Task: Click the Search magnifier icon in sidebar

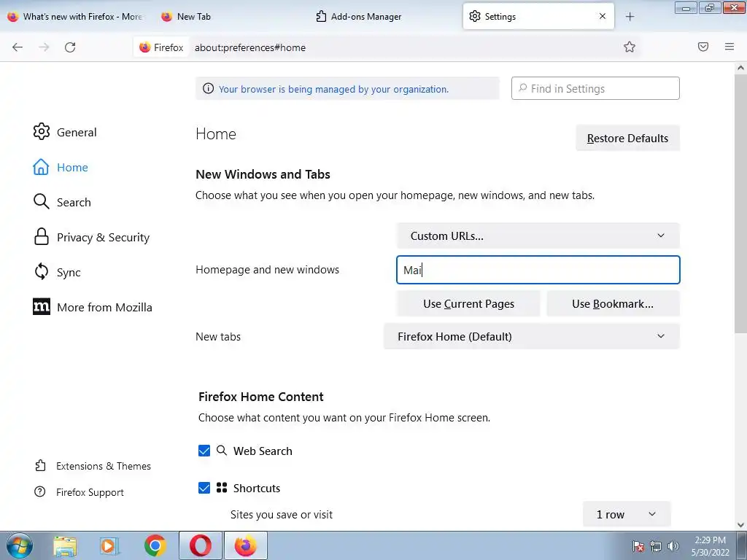Action: [x=42, y=201]
